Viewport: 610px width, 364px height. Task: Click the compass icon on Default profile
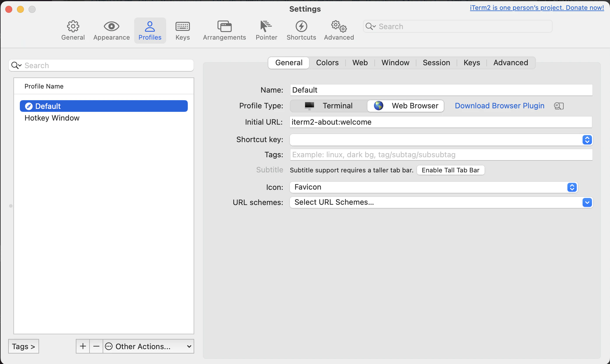[x=29, y=106]
